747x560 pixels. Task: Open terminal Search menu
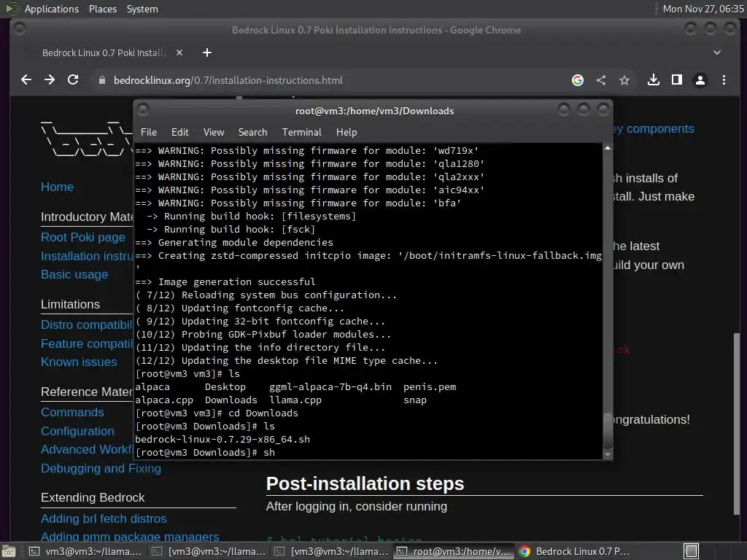(252, 133)
